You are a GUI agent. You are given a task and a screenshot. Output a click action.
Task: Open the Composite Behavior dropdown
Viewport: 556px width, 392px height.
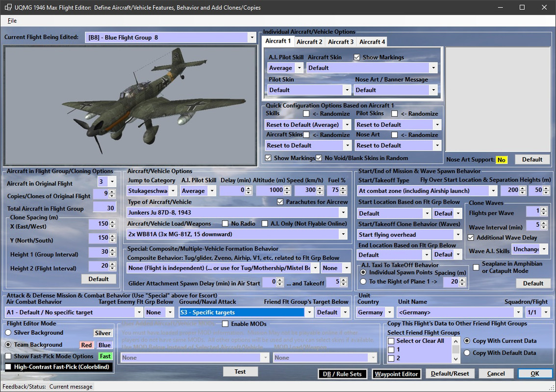click(223, 268)
